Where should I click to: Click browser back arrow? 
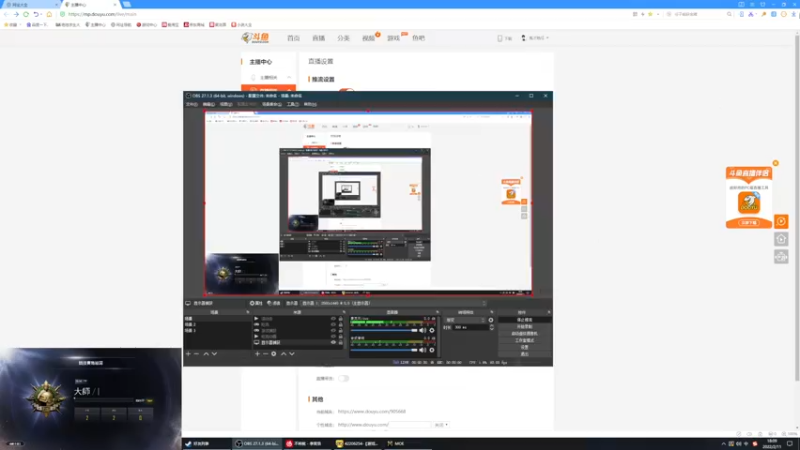(6, 14)
